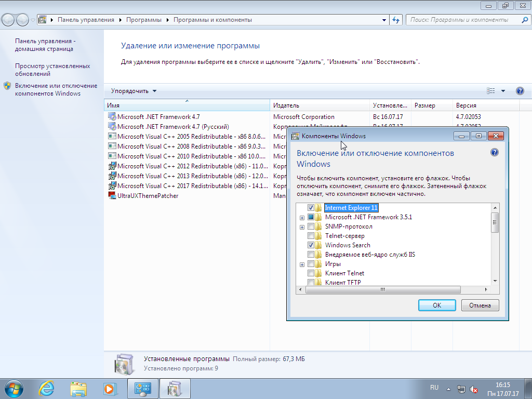Select the Клиент Telnet component row

click(344, 273)
